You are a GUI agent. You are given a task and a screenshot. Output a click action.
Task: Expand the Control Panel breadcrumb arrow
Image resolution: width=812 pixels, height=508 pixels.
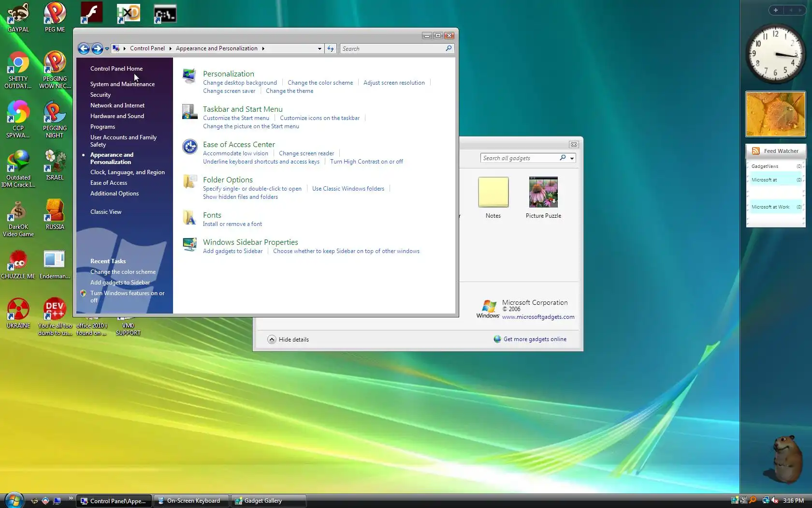pos(170,48)
